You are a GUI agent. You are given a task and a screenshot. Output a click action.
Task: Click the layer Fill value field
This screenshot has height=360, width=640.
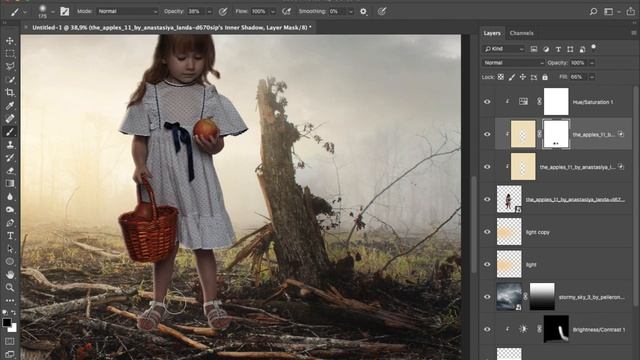click(578, 77)
